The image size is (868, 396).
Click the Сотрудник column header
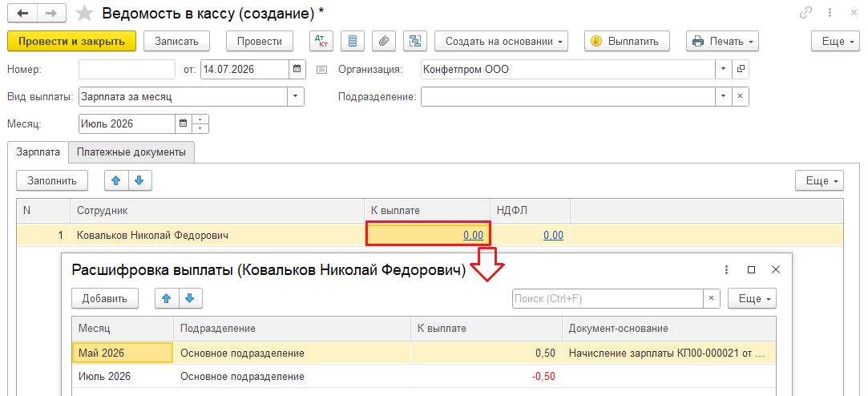pos(217,211)
